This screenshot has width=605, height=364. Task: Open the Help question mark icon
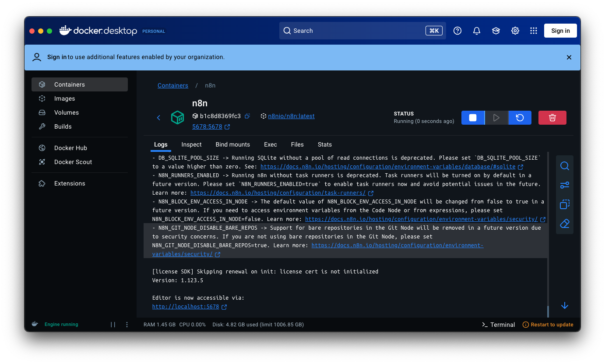click(457, 31)
